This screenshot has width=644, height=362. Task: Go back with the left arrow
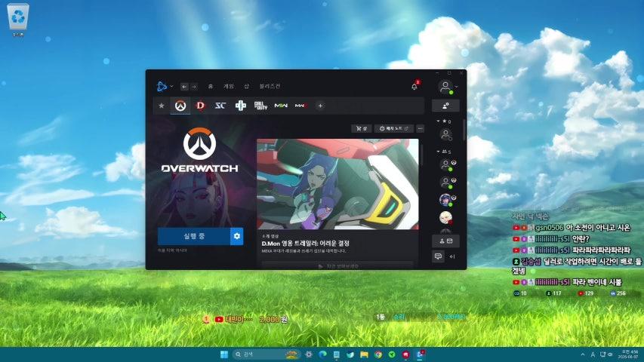184,87
